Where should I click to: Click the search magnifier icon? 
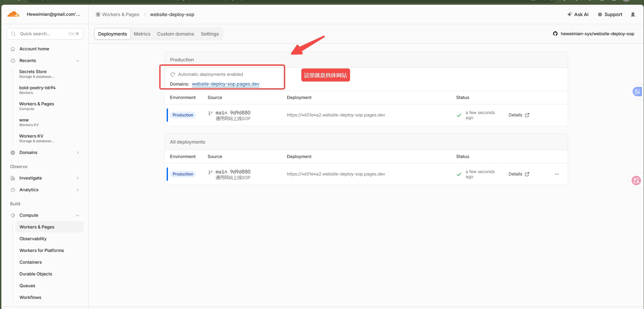tap(13, 34)
